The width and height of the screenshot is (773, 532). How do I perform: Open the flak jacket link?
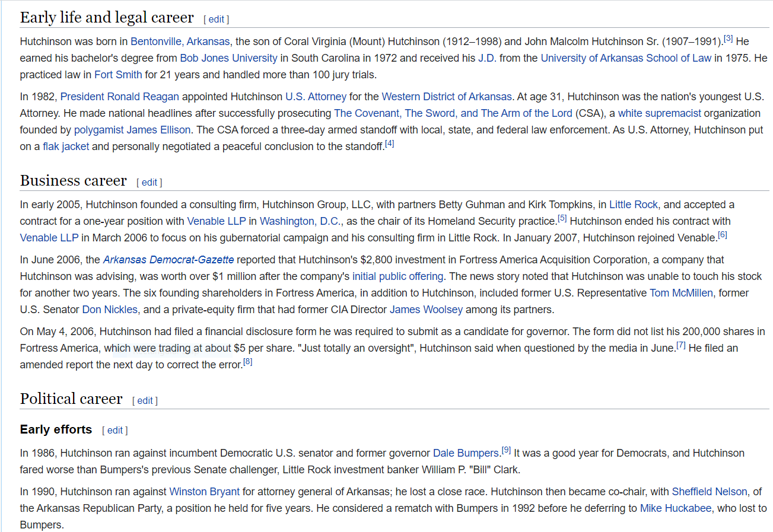(x=66, y=146)
